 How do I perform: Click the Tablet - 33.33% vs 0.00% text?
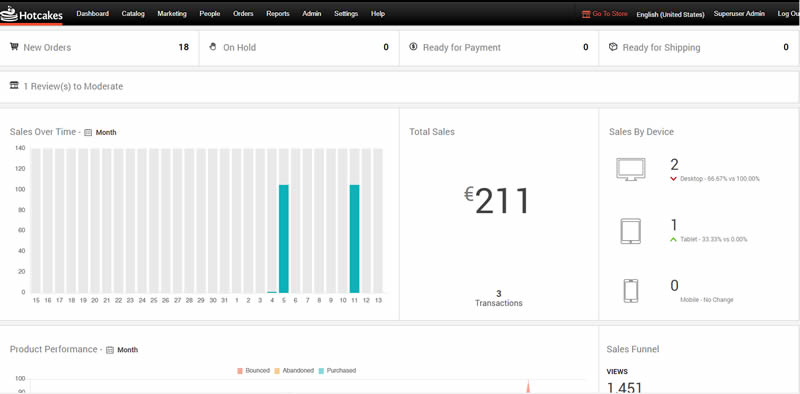714,239
